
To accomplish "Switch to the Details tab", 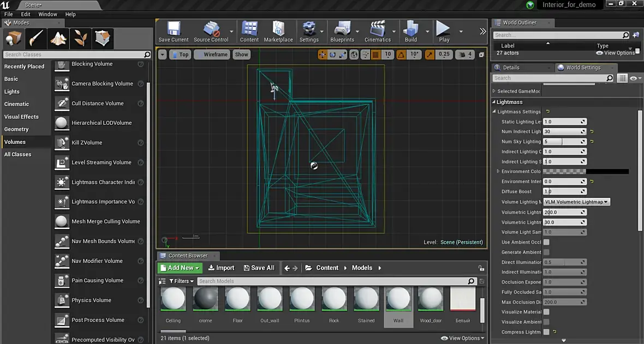I will (511, 68).
